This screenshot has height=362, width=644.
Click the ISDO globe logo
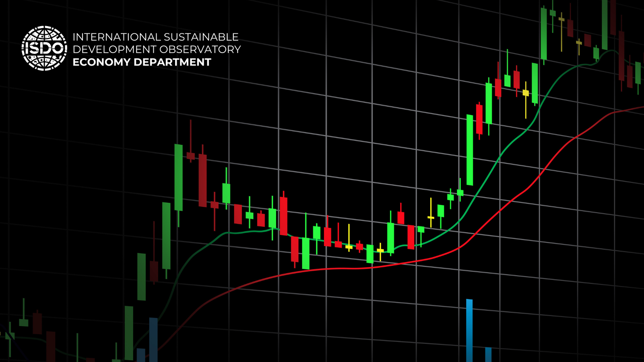click(x=44, y=48)
